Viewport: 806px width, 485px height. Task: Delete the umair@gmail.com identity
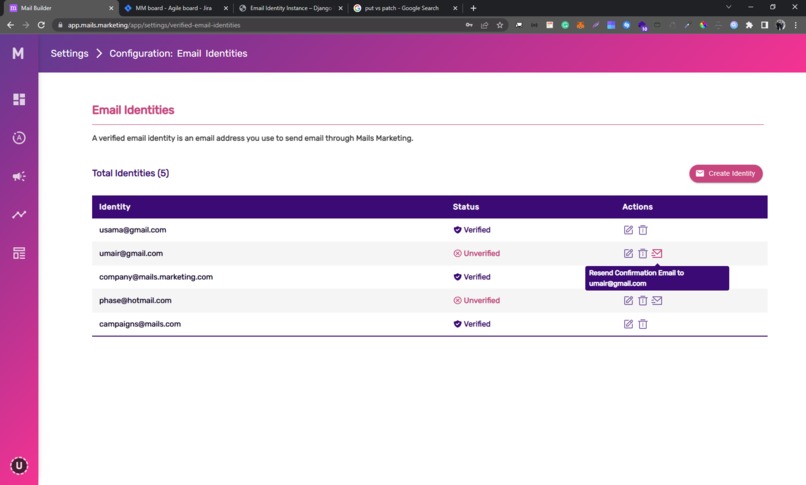[643, 253]
